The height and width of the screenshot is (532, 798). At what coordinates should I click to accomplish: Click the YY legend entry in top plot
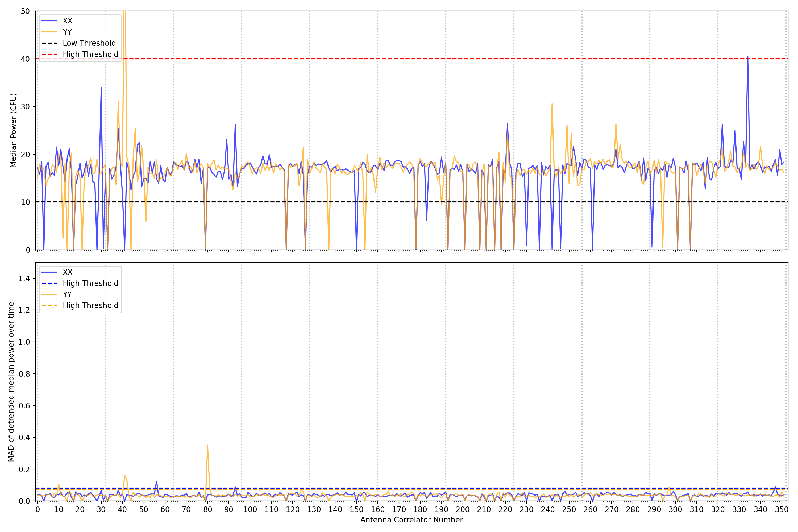point(67,32)
